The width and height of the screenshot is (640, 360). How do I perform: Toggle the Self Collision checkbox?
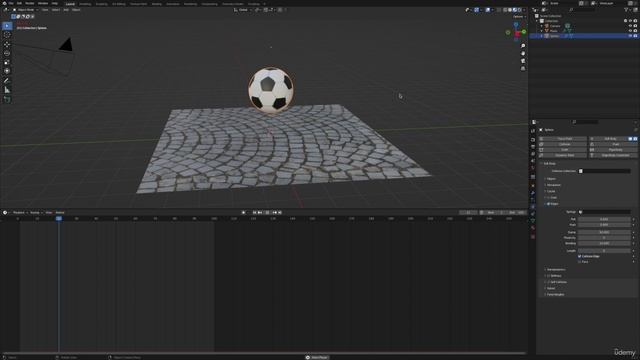click(549, 282)
